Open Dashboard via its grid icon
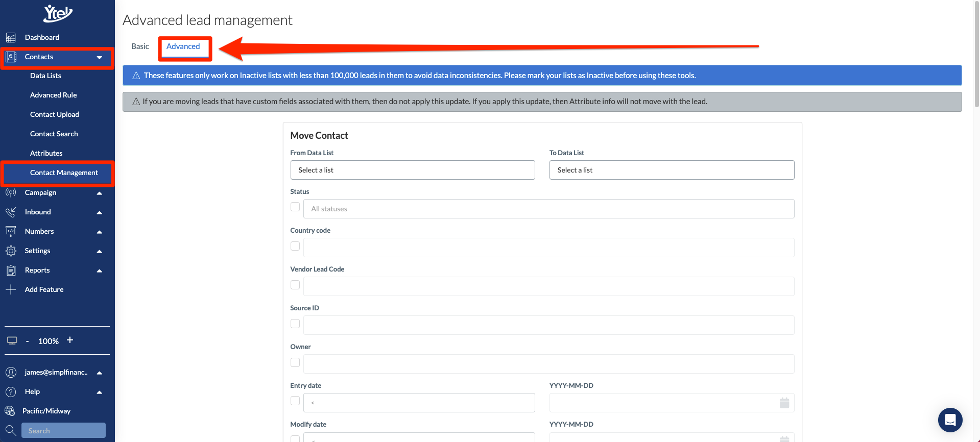The height and width of the screenshot is (442, 980). (x=11, y=37)
